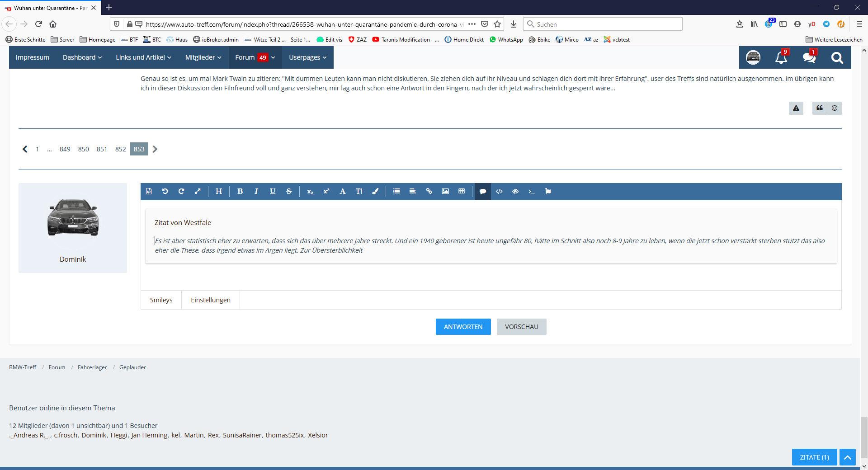Open the site search magnifier
The width and height of the screenshot is (868, 470).
pyautogui.click(x=837, y=57)
